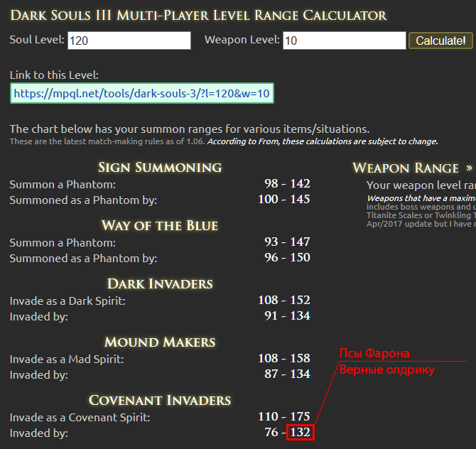Click the value 96 - 150
Image resolution: width=476 pixels, height=449 pixels.
tap(287, 257)
